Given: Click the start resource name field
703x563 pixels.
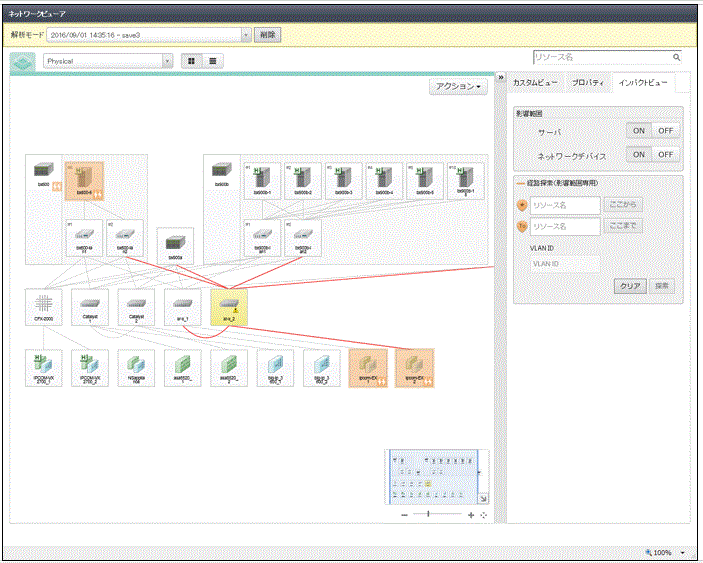Looking at the screenshot, I should 565,205.
